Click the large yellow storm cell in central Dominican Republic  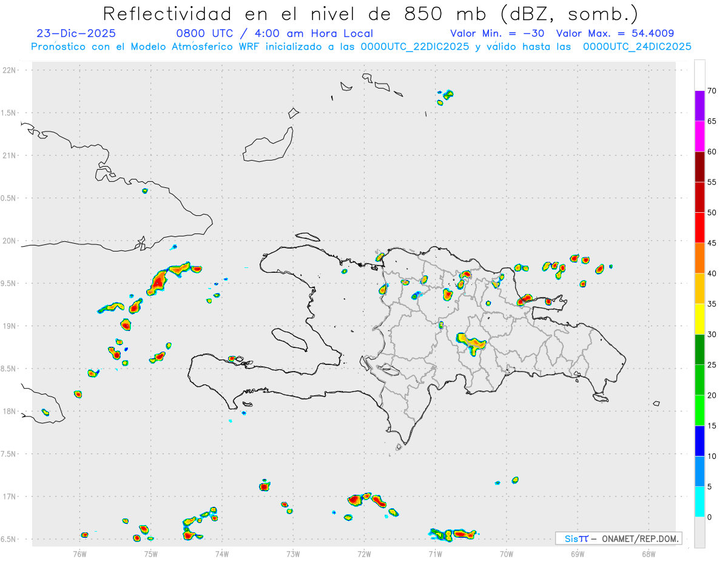tap(471, 343)
